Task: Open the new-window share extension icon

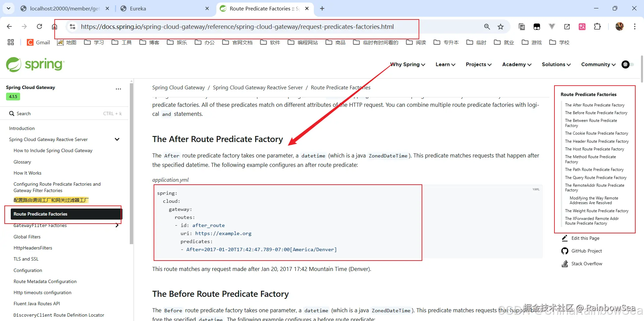Action: click(567, 27)
